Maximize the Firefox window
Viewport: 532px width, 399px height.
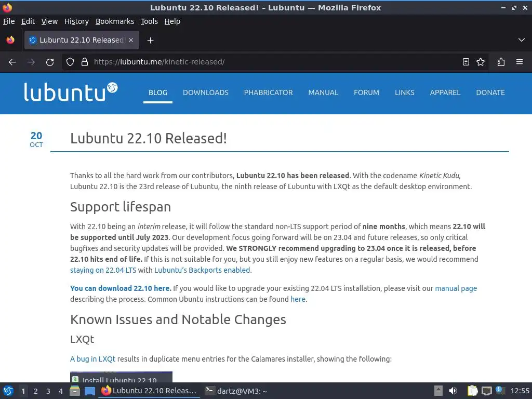click(x=514, y=7)
